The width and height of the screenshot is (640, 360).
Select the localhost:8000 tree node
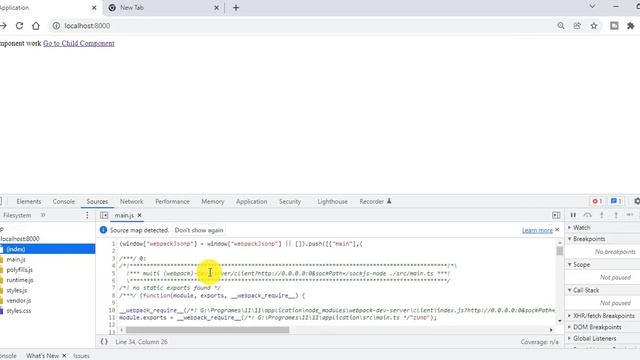pyautogui.click(x=20, y=239)
